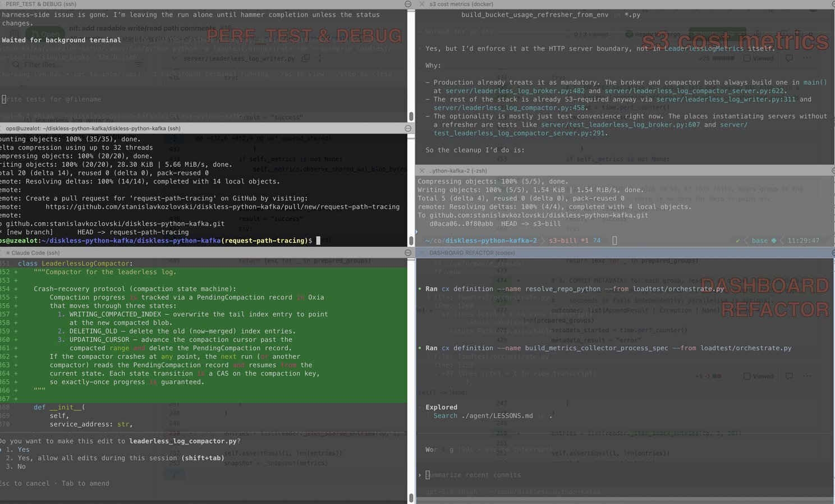This screenshot has height=504, width=835.
Task: Select the PERF_TEST & DEBUG (ssh) pane title
Action: (x=40, y=4)
